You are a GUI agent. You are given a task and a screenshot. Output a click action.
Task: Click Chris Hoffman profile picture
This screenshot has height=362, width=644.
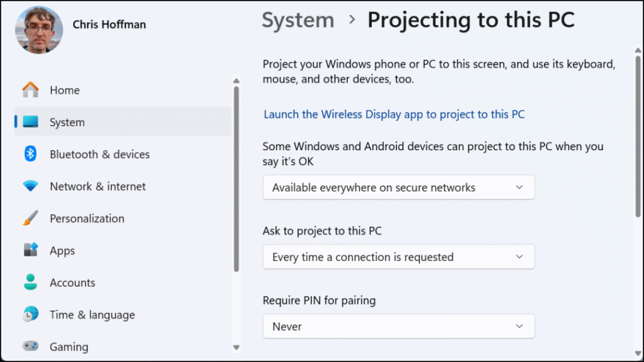pos(39,30)
